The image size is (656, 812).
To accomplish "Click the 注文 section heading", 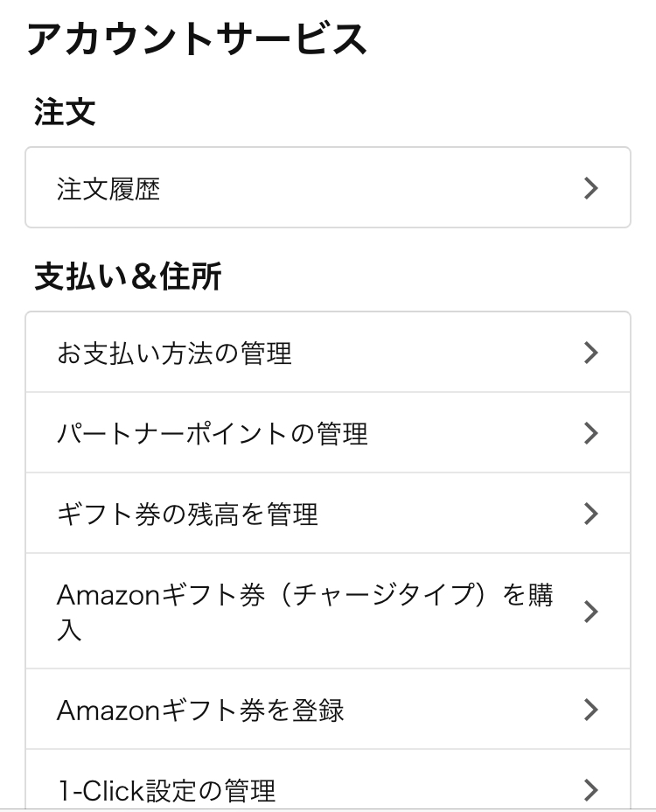I will [66, 111].
